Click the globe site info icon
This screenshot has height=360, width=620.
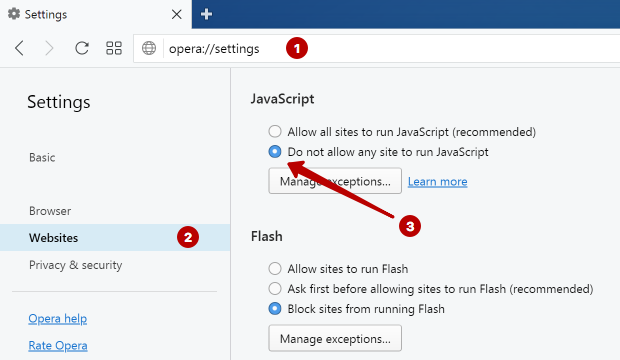tap(149, 48)
